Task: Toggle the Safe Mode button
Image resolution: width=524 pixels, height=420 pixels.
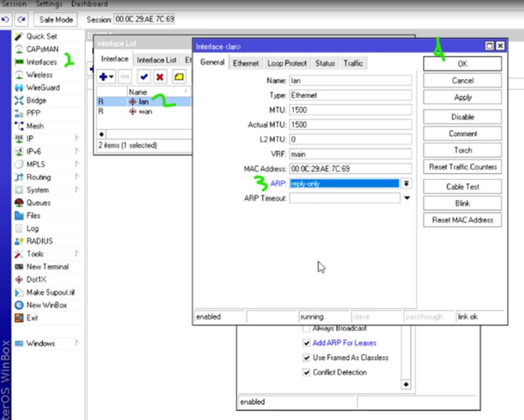Action: click(56, 20)
